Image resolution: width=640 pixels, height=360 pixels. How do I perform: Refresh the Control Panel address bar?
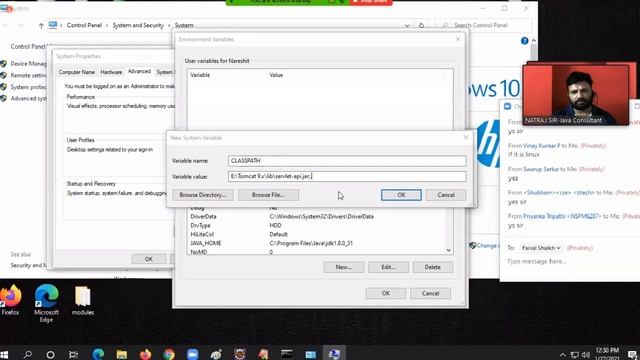point(421,25)
